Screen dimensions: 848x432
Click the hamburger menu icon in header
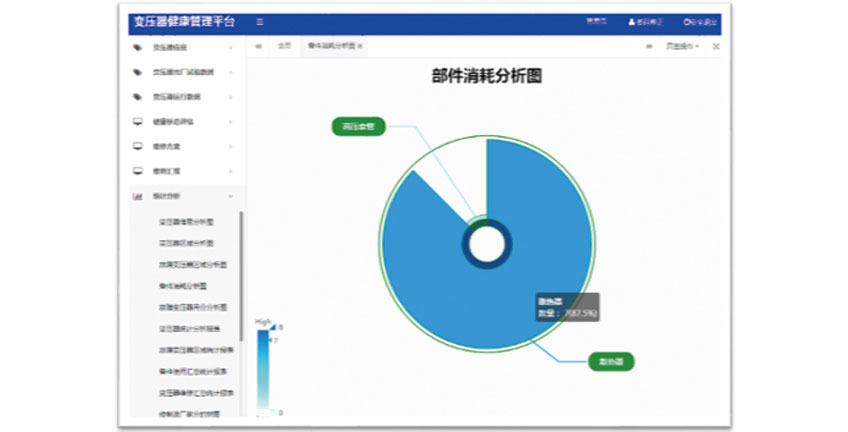tap(260, 21)
